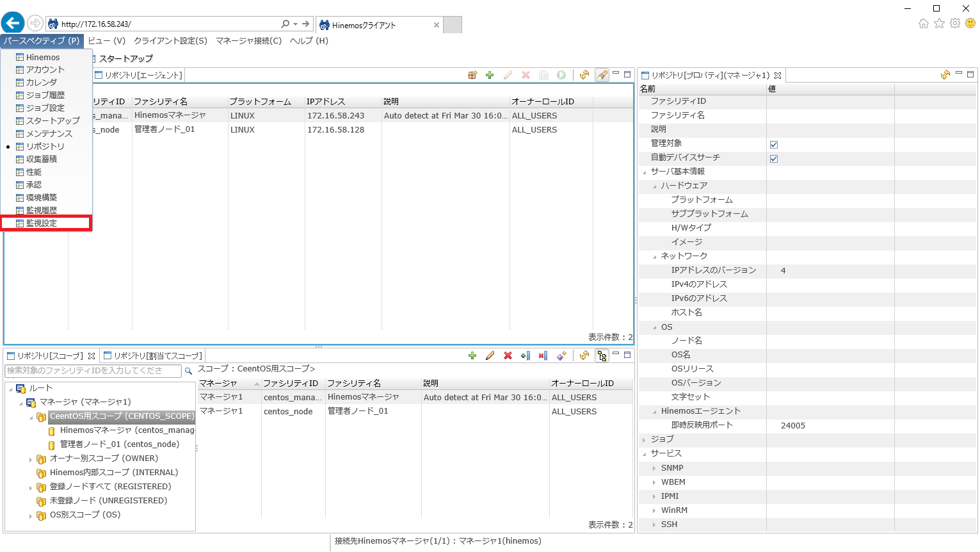Maximize the repository scope panel
Image resolution: width=980 pixels, height=552 pixels.
coord(627,354)
